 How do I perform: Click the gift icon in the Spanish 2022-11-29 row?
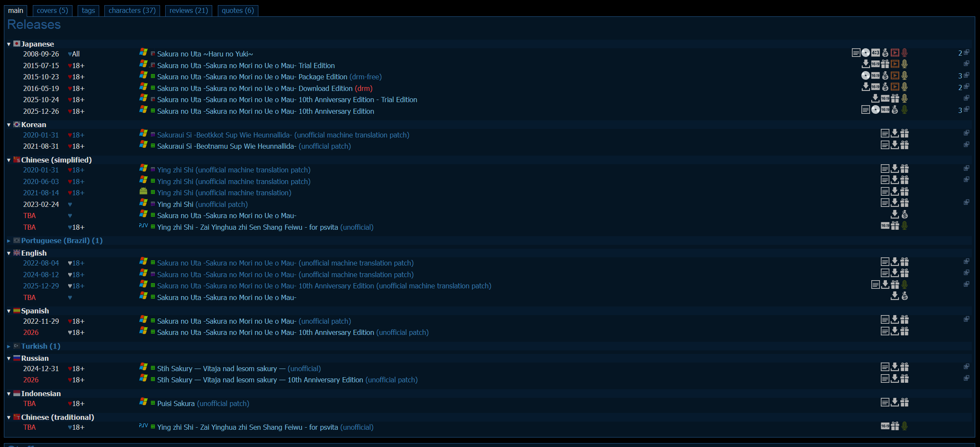tap(905, 319)
